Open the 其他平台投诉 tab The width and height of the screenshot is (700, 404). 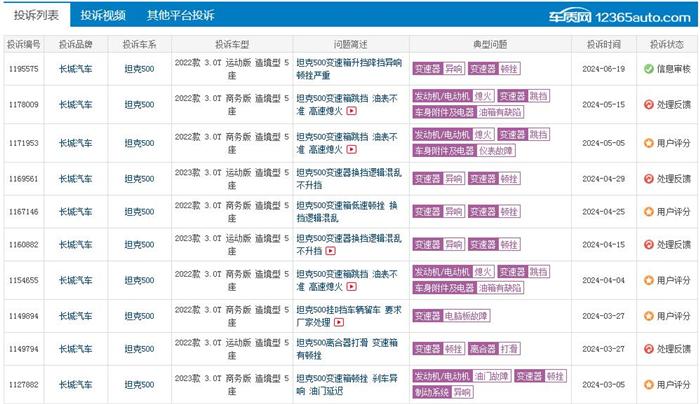click(180, 15)
